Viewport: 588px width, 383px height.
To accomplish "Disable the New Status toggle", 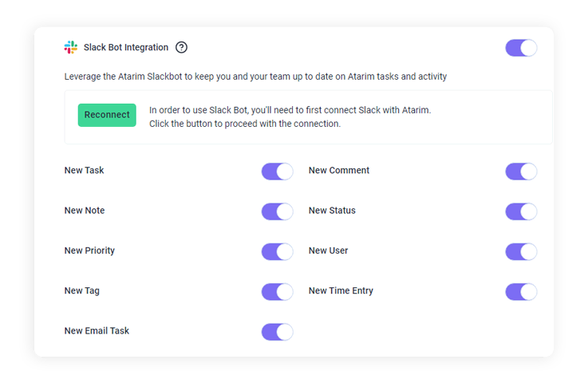I will 521,211.
